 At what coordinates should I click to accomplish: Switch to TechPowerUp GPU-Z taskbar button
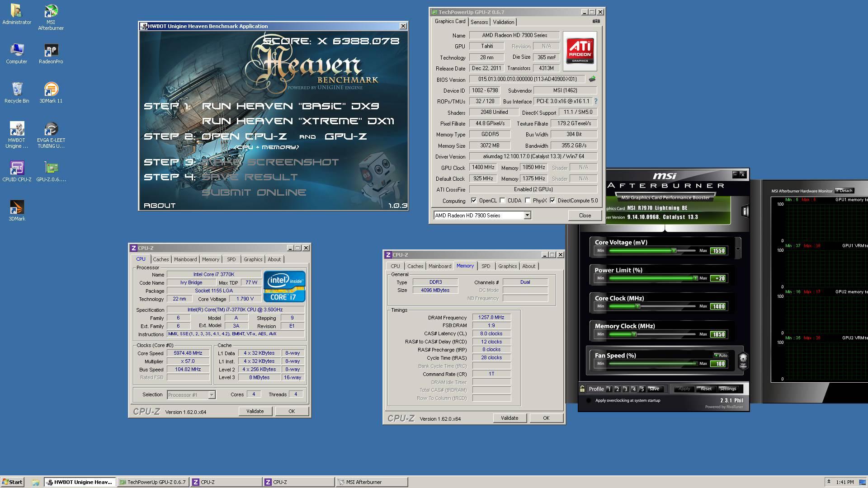point(153,482)
